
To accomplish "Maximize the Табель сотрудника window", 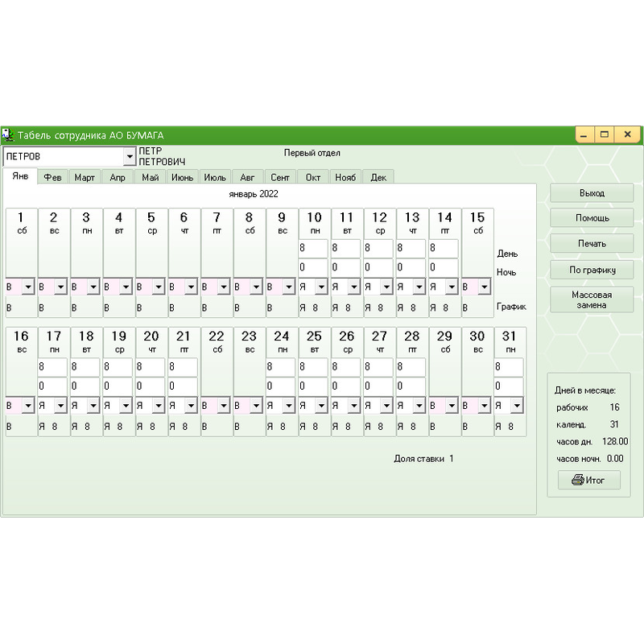I will pos(605,135).
